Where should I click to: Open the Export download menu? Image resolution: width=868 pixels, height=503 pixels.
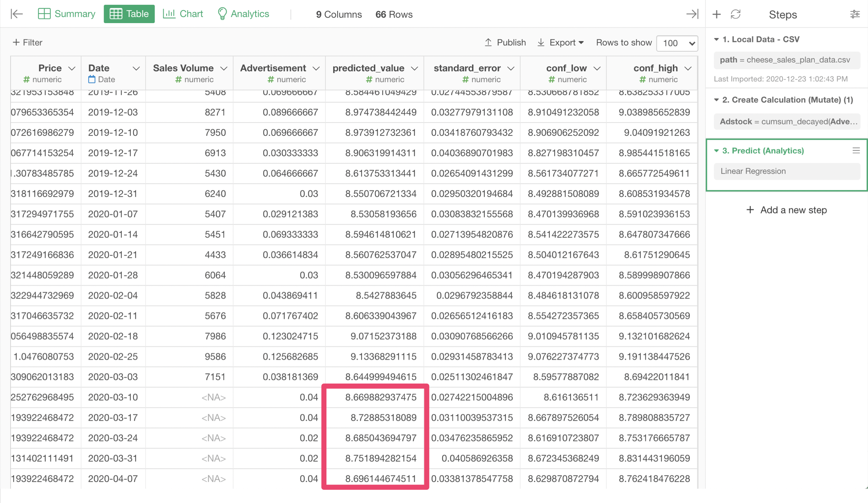560,43
